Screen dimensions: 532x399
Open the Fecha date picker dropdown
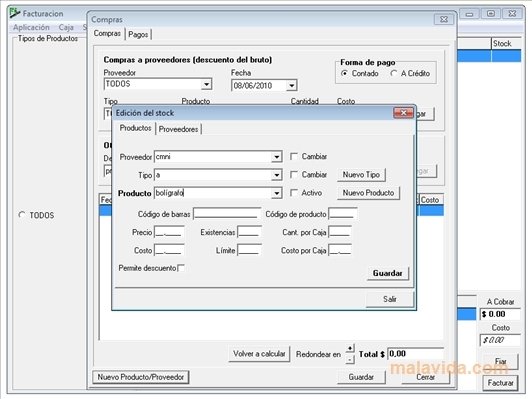(291, 86)
